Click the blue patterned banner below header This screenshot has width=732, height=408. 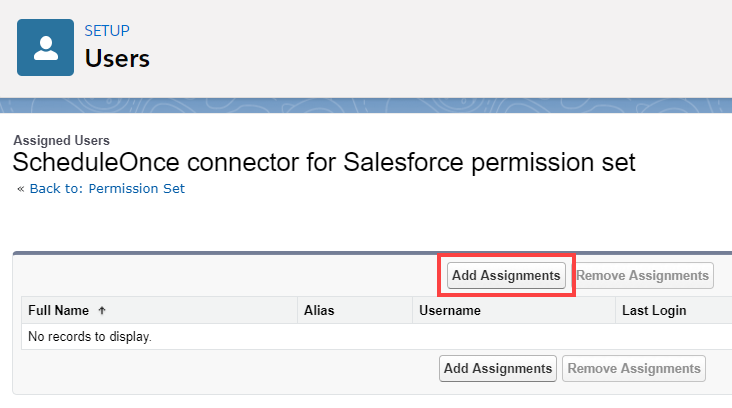(366, 107)
